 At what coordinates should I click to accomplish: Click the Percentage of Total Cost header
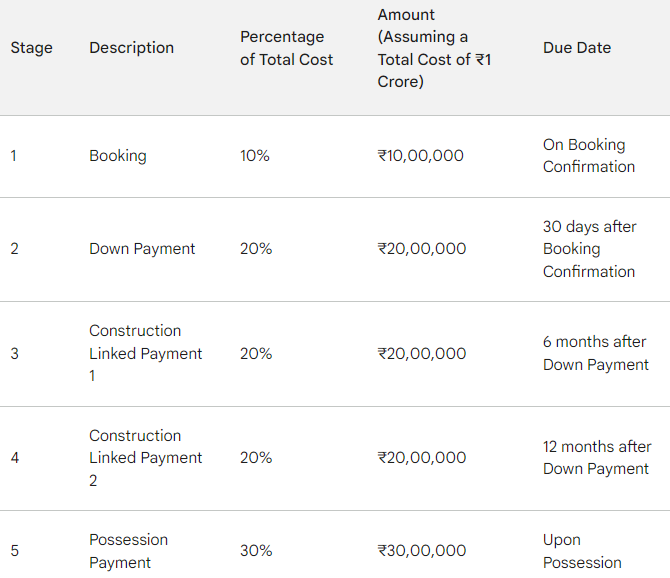(x=286, y=48)
